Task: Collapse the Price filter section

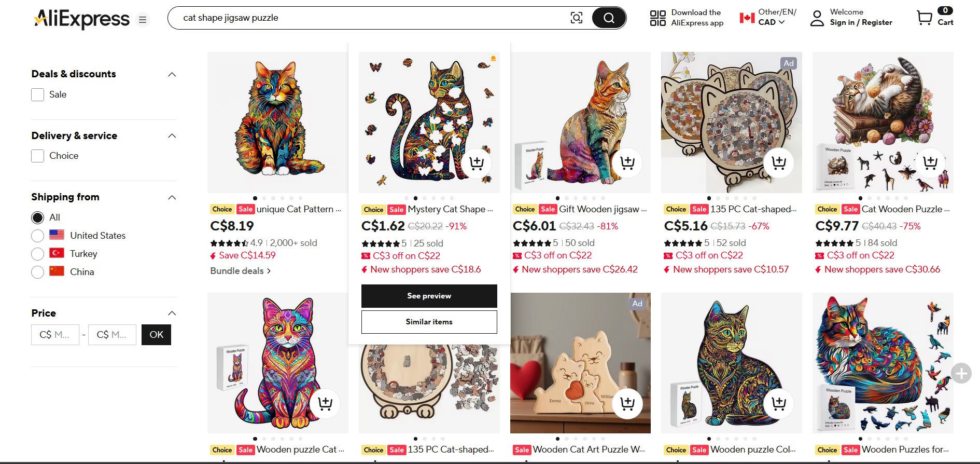Action: point(172,313)
